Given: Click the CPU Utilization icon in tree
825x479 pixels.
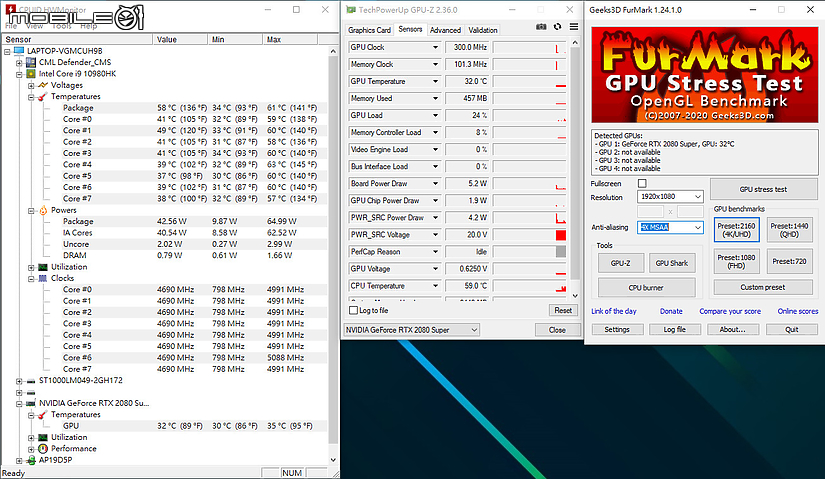Looking at the screenshot, I should [43, 267].
